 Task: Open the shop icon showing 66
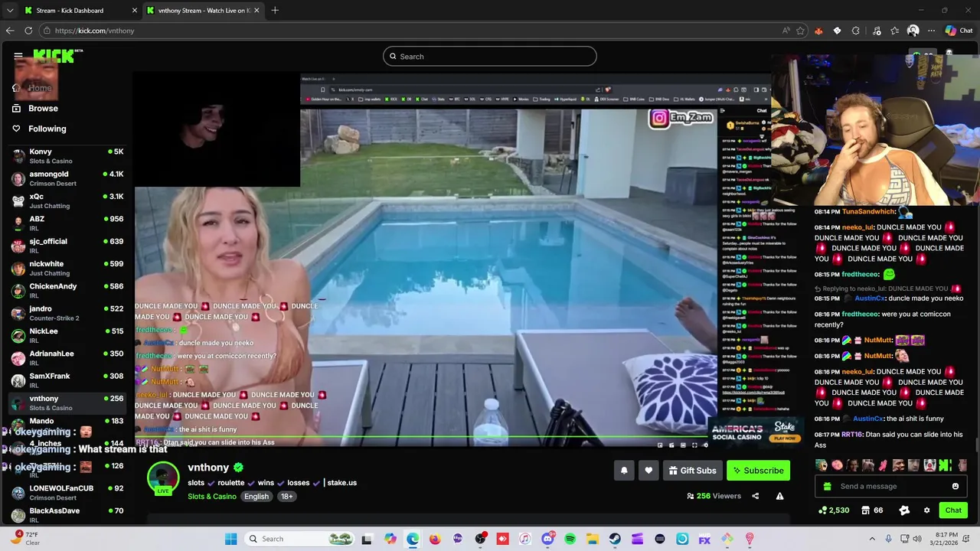(x=872, y=510)
